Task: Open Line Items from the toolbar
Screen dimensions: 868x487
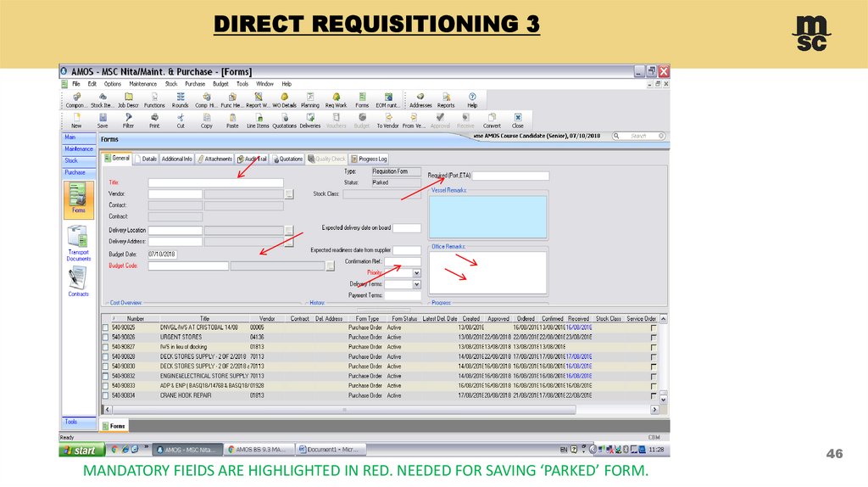Action: [x=258, y=120]
